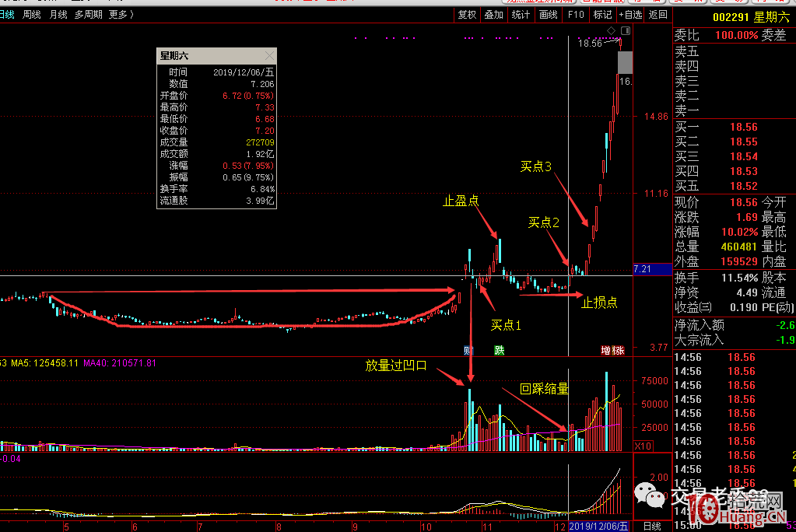Toggle the side panel layout icon
Viewport: 796px width, 532px height.
tap(626, 30)
